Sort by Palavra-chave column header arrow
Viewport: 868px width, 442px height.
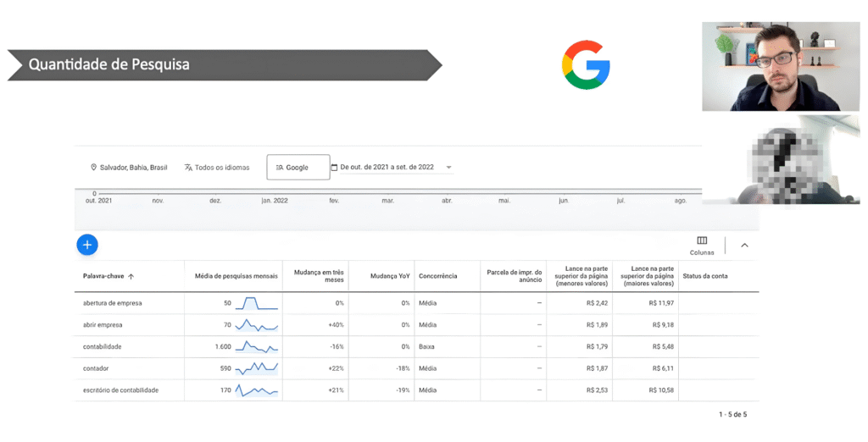pyautogui.click(x=131, y=276)
